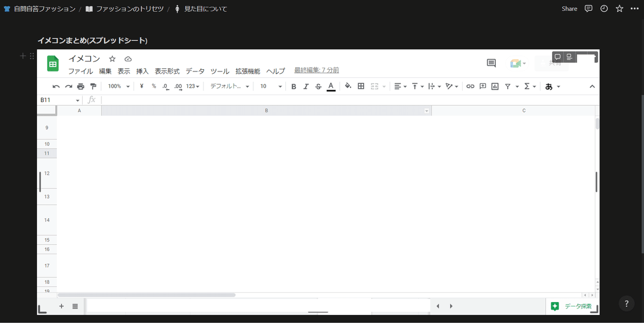
Task: Open the 100% zoom dropdown
Action: 119,86
